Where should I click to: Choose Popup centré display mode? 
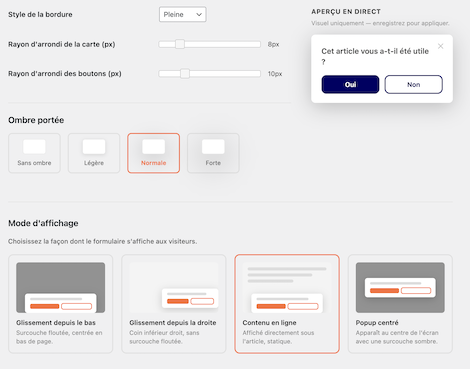point(400,304)
